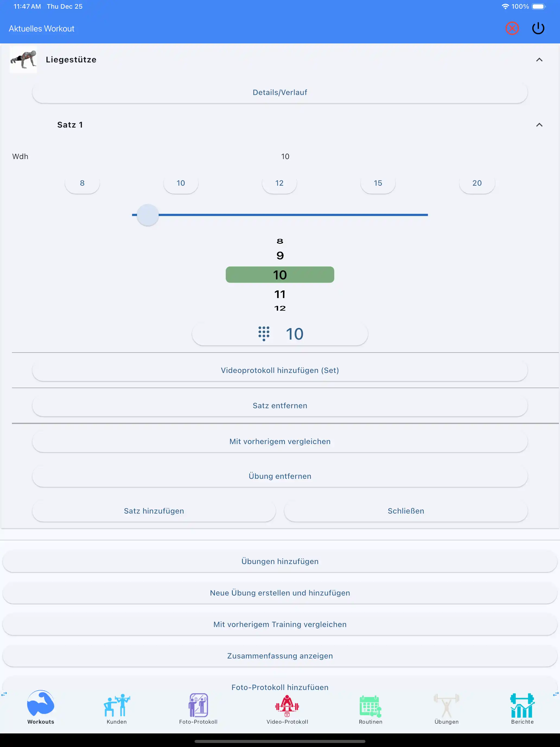Collapse the Liegestütze exercise section

(539, 60)
